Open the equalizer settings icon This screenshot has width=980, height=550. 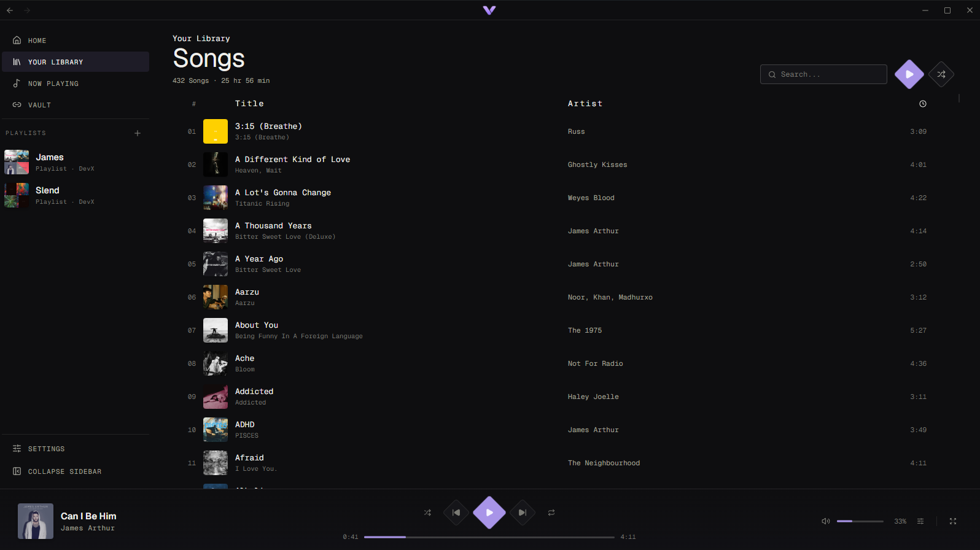point(920,521)
